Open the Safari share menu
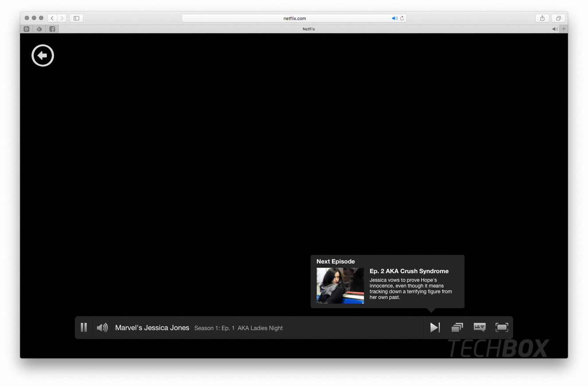This screenshot has width=588, height=387. [542, 18]
